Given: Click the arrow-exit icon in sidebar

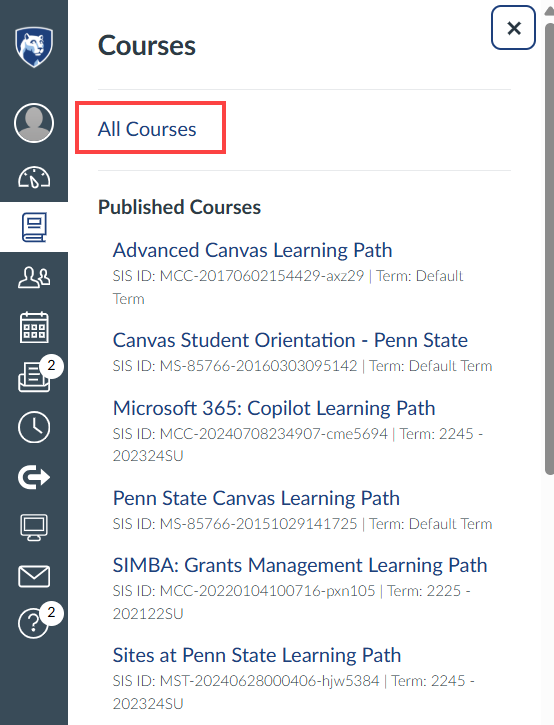Looking at the screenshot, I should coord(34,477).
